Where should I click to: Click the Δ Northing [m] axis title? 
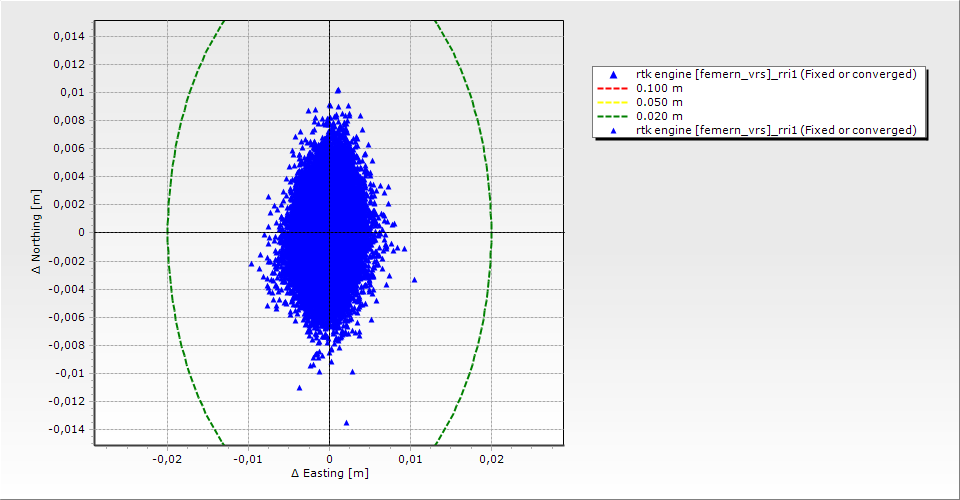37,233
